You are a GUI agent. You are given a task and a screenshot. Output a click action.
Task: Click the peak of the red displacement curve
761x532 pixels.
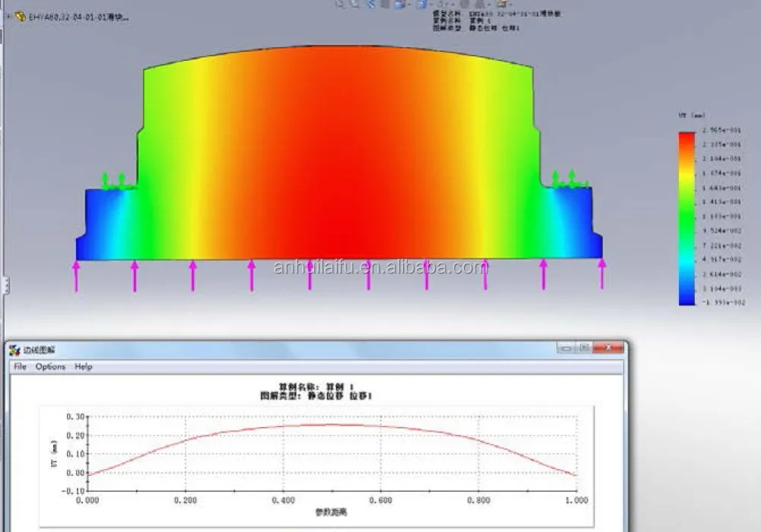332,425
